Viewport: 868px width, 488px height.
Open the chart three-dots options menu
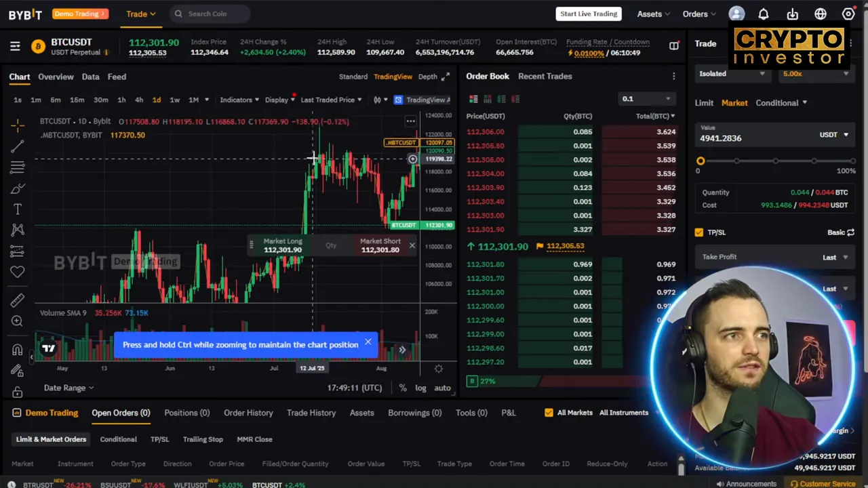tap(410, 121)
